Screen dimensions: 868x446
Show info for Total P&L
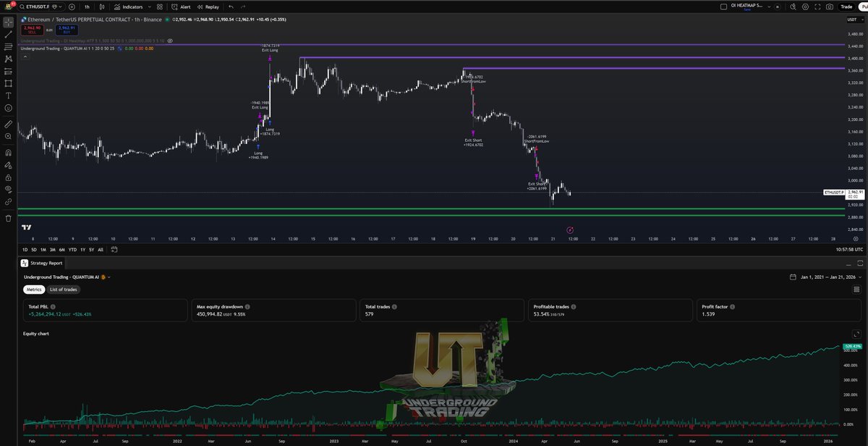(x=54, y=307)
